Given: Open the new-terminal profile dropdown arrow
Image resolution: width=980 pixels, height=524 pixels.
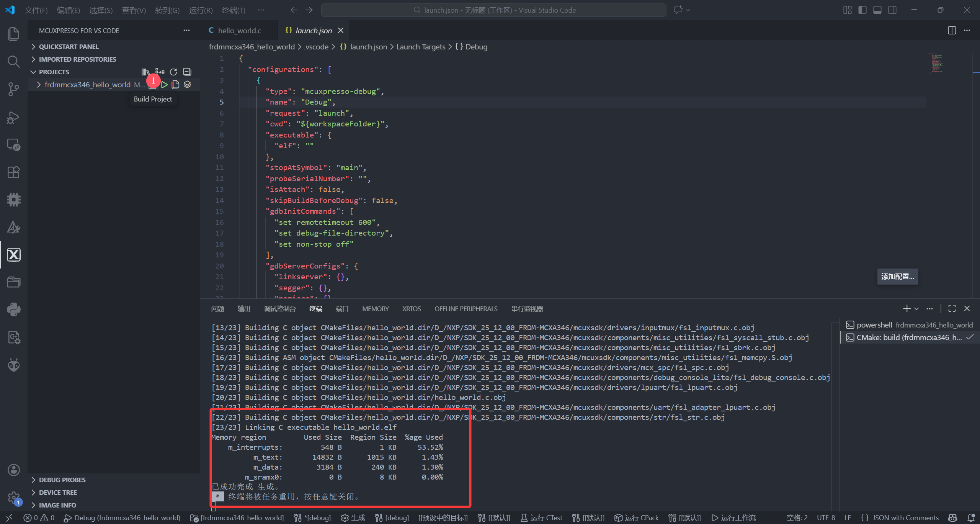Looking at the screenshot, I should point(916,309).
